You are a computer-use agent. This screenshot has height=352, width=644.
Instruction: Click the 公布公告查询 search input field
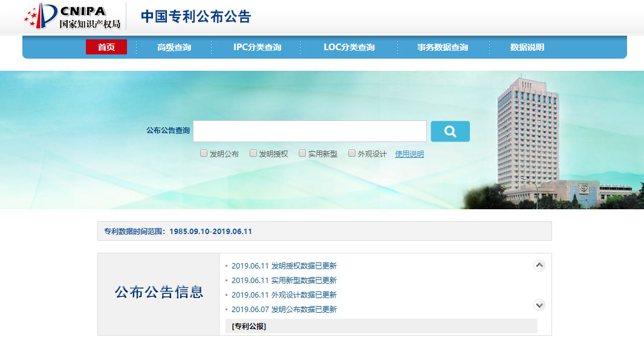310,131
